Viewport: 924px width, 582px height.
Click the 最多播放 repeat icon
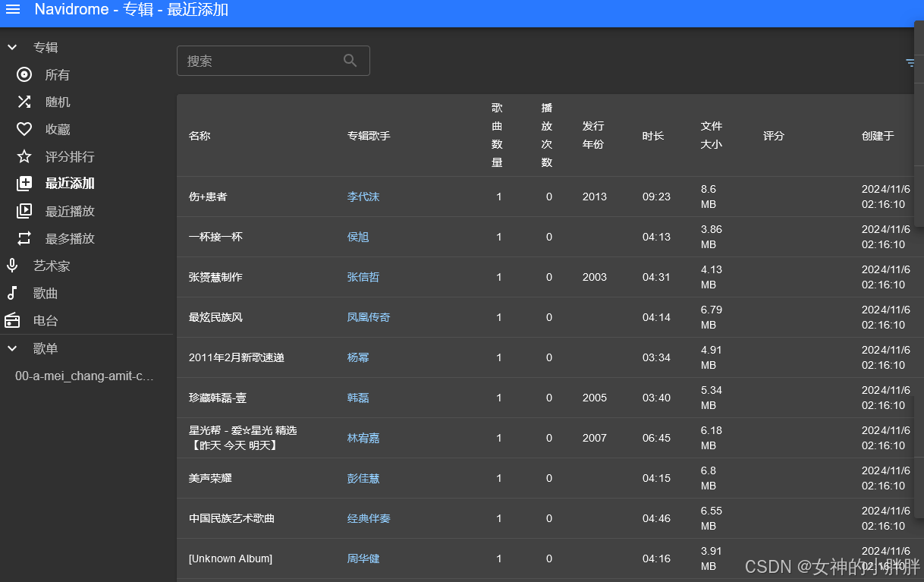pos(24,238)
